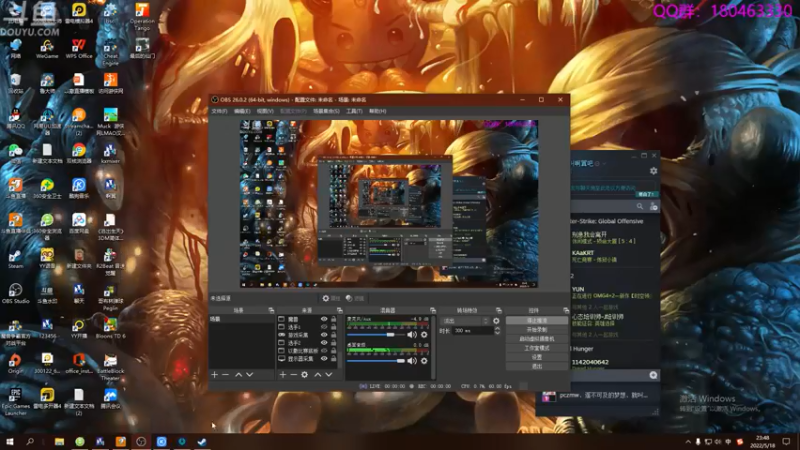The width and height of the screenshot is (800, 450).
Task: Toggle visibility of 游戏采集 source
Action: coord(323,335)
